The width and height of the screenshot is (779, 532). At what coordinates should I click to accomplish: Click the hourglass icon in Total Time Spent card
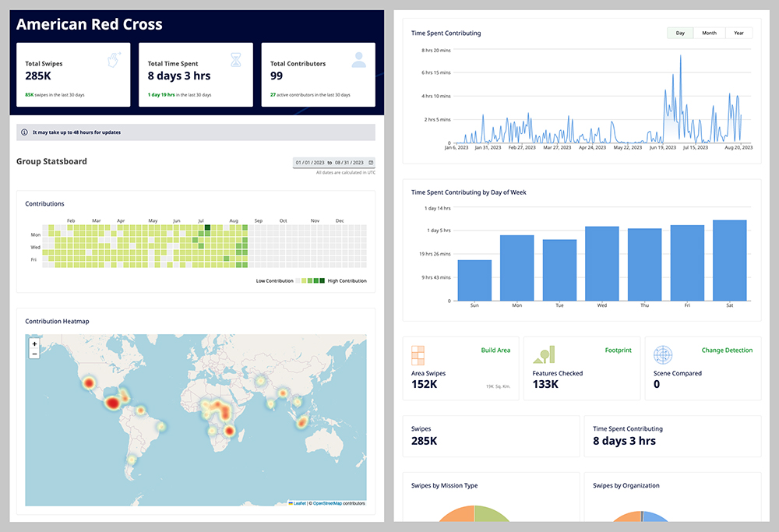click(x=236, y=60)
